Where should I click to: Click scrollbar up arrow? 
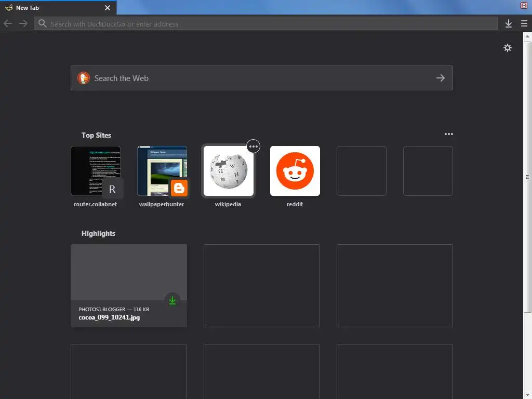tap(527, 36)
